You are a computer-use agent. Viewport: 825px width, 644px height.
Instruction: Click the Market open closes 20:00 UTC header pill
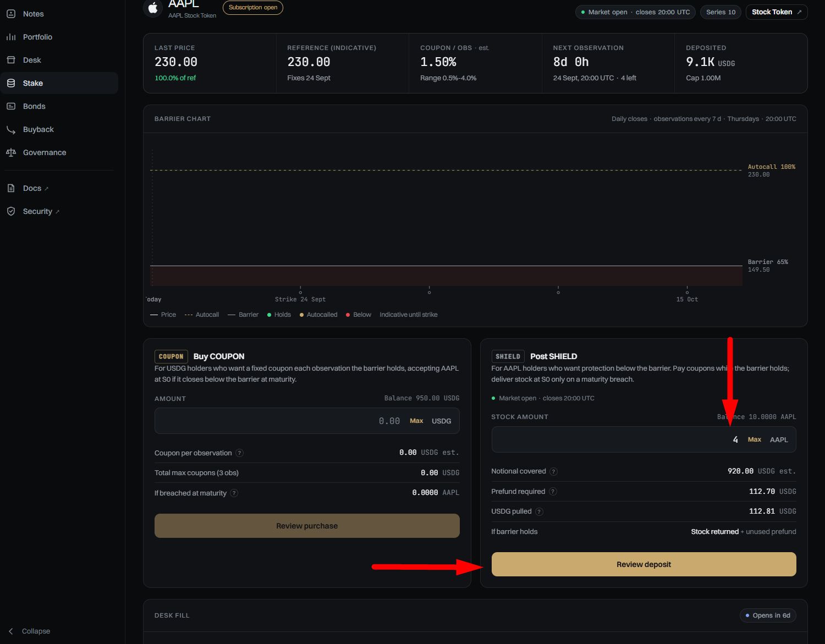click(635, 12)
